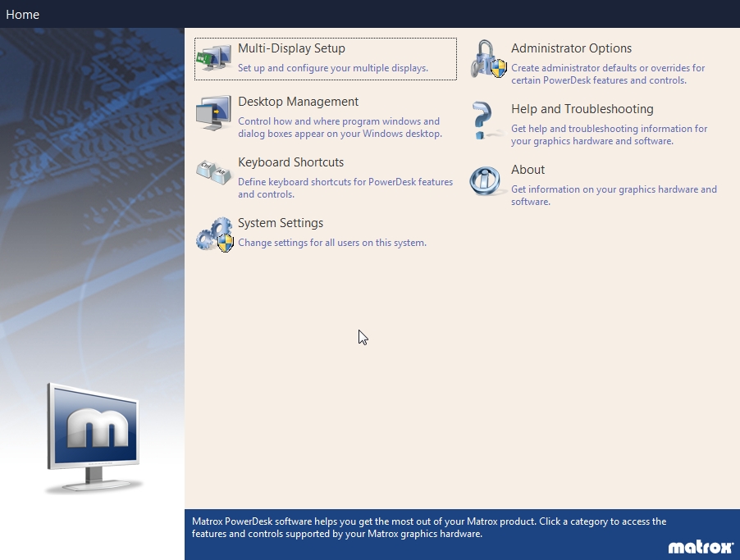Open the Multi-Display Setup heading

point(292,48)
